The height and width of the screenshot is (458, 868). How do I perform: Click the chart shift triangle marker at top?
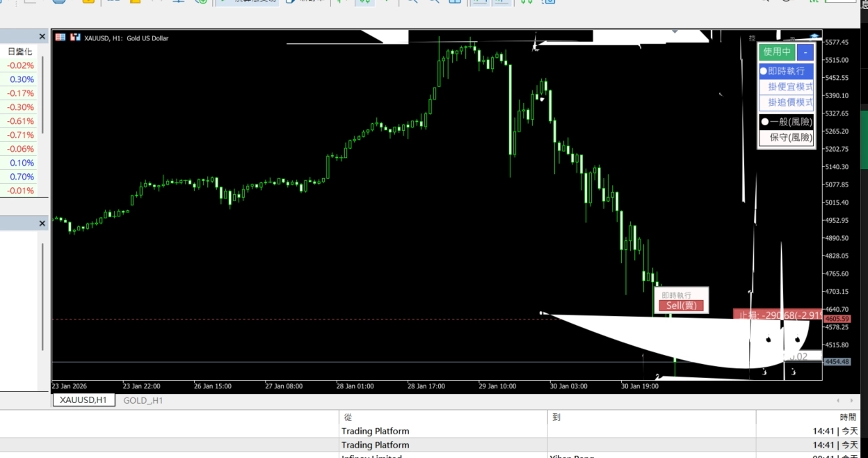(x=675, y=31)
